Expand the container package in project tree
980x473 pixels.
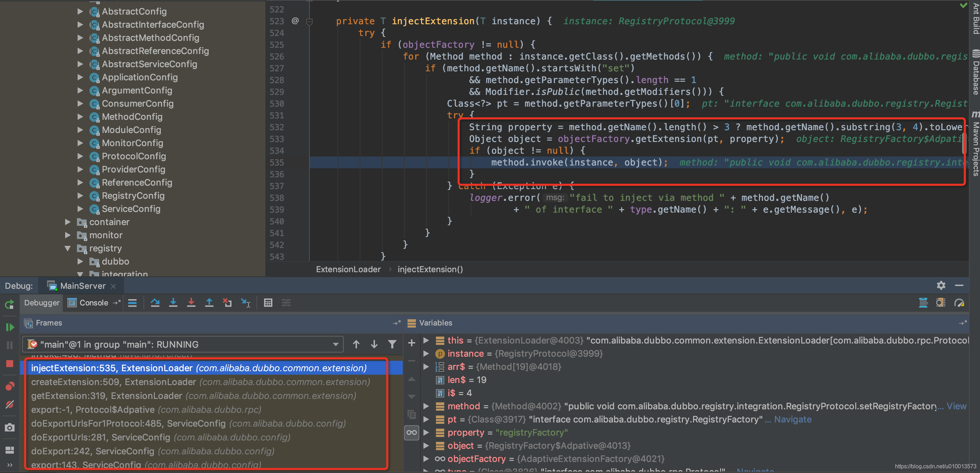(68, 222)
